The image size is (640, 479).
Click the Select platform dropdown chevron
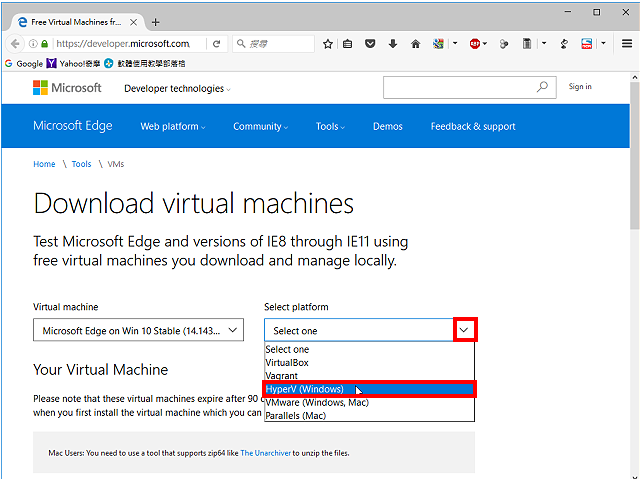point(464,330)
